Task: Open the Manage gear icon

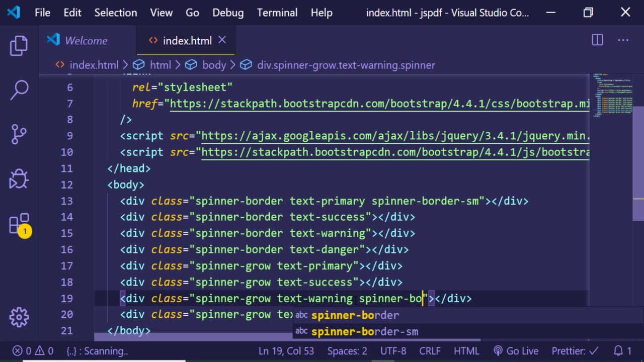Action: coord(19,317)
